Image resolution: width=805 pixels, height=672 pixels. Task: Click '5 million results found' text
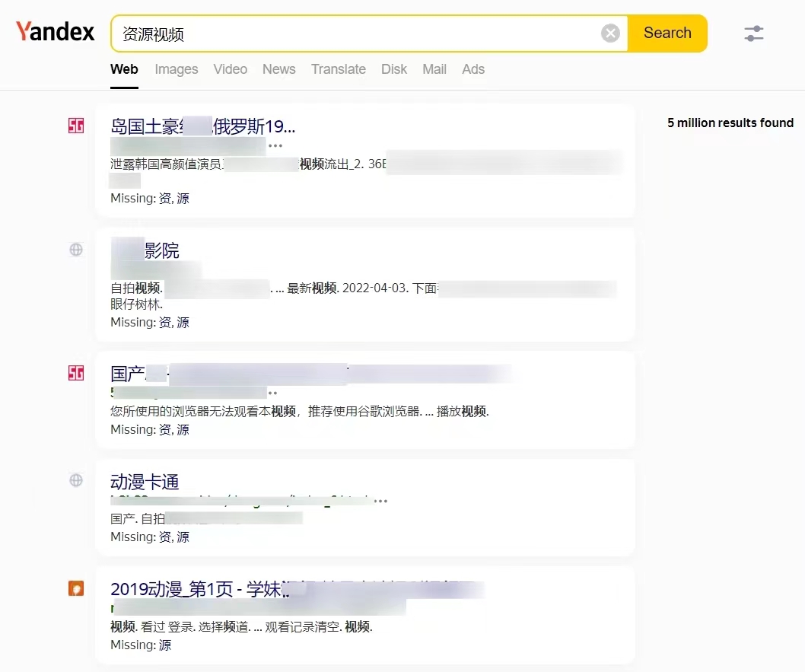coord(730,123)
